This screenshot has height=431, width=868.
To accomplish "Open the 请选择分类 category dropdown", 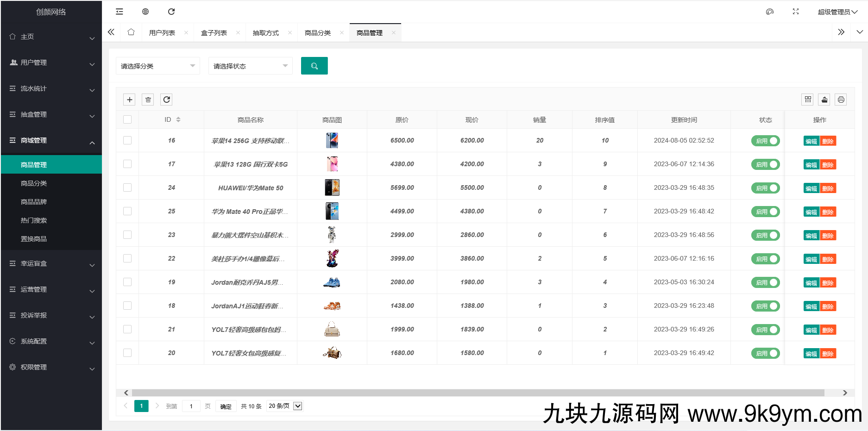I will click(x=157, y=66).
